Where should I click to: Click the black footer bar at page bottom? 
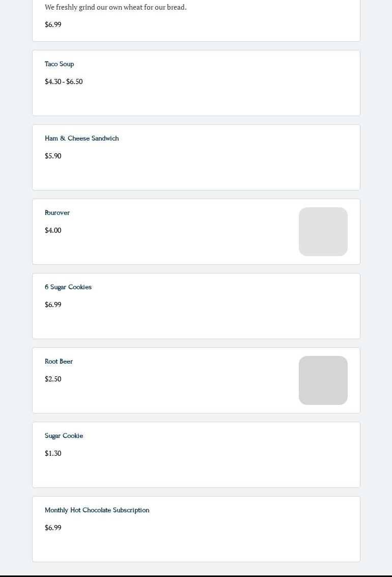click(196, 576)
